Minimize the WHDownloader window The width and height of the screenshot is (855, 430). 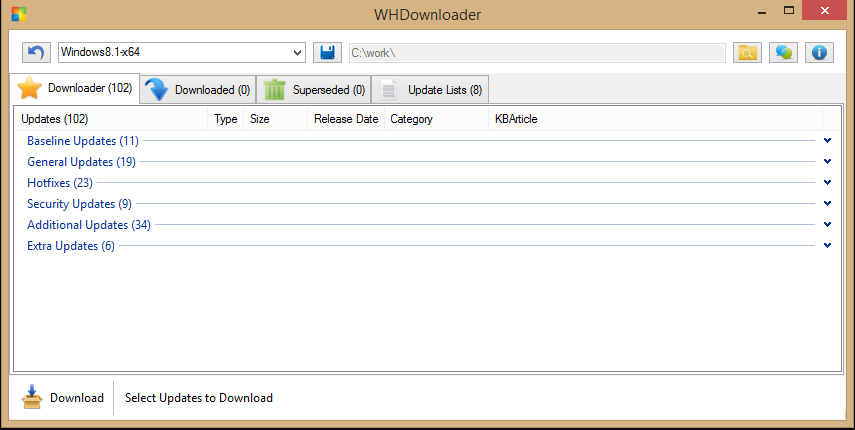(x=762, y=12)
